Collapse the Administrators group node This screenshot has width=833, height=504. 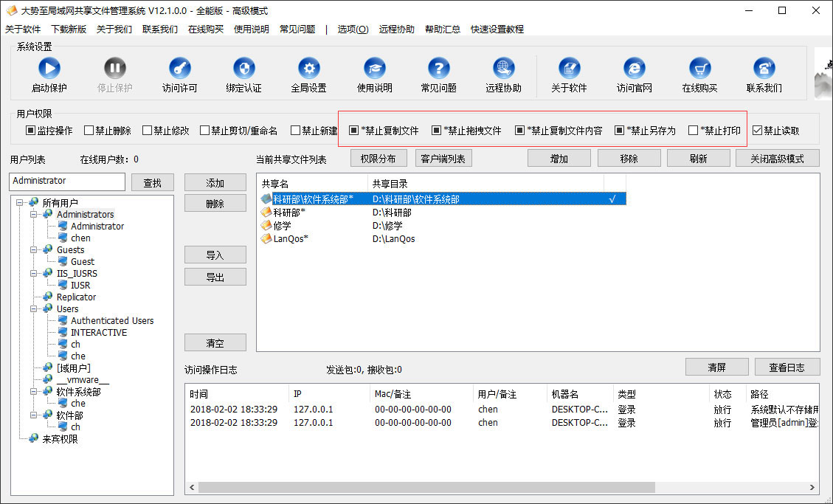point(34,214)
